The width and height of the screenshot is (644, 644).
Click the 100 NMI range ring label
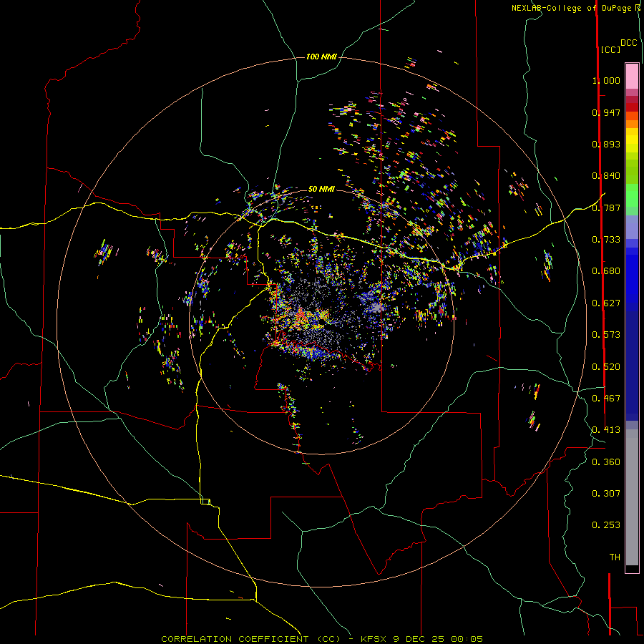click(x=321, y=57)
